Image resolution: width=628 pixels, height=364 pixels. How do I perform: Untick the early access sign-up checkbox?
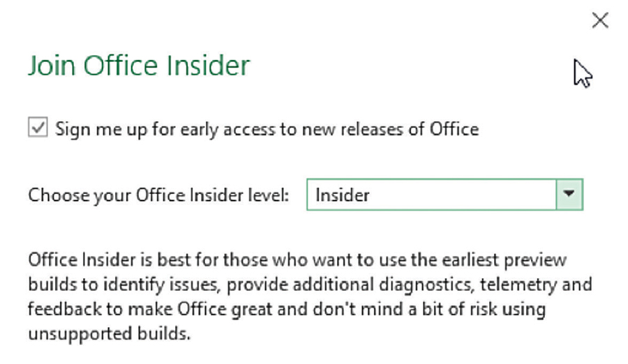click(x=38, y=129)
